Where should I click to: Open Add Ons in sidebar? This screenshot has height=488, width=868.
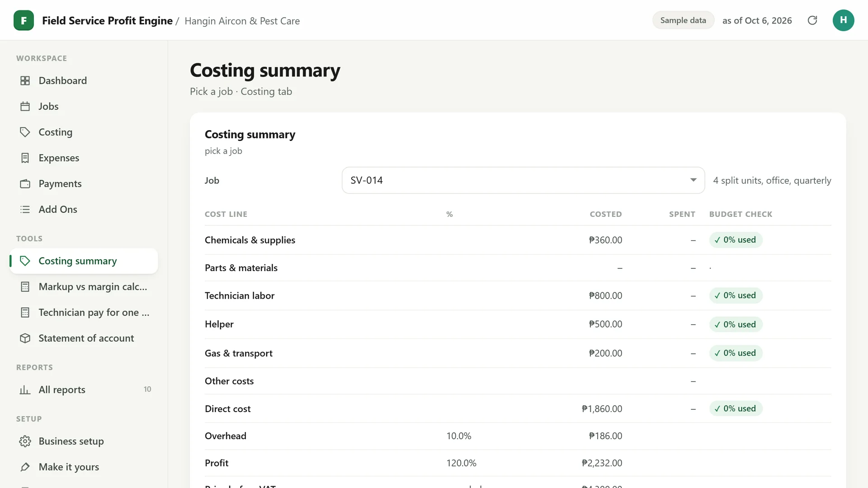[84, 209]
